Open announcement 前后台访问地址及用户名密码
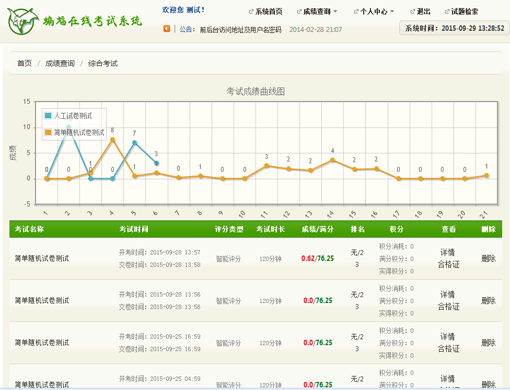 (x=240, y=30)
